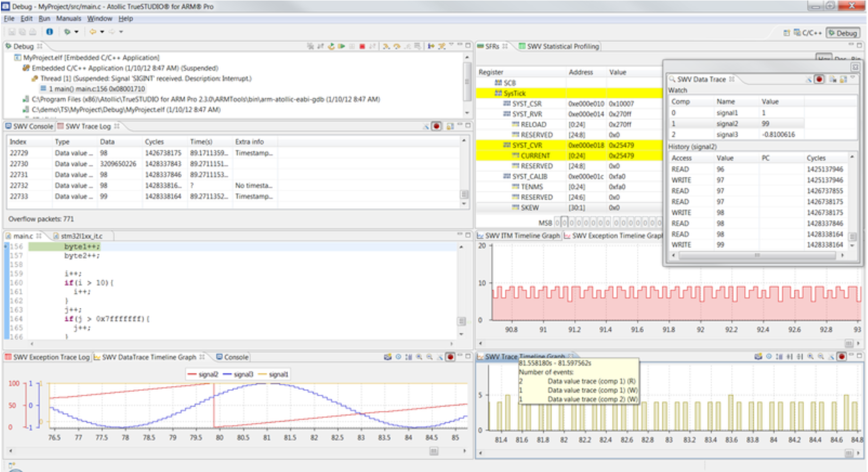The width and height of the screenshot is (868, 472).
Task: Toggle red record button in SWV Data Trace
Action: coord(819,79)
